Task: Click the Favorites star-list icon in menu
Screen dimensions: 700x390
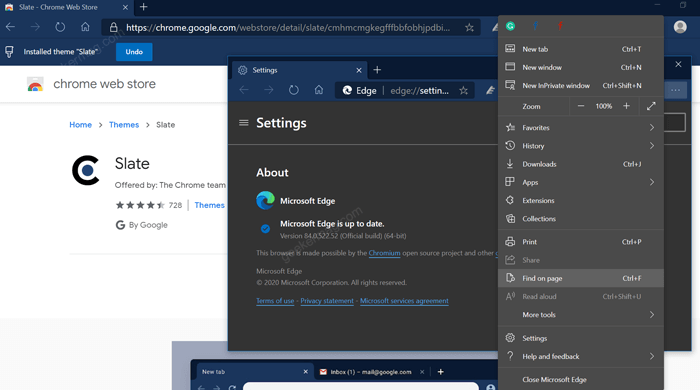Action: (510, 128)
